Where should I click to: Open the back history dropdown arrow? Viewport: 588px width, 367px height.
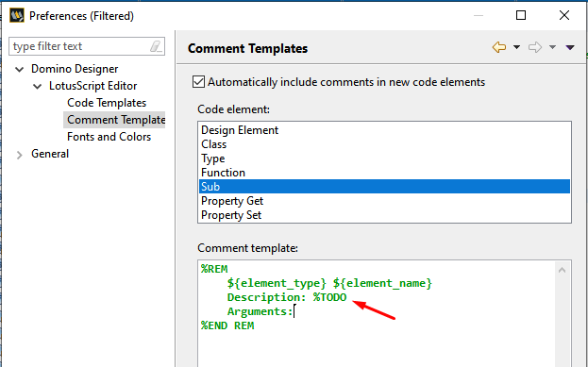pyautogui.click(x=516, y=47)
